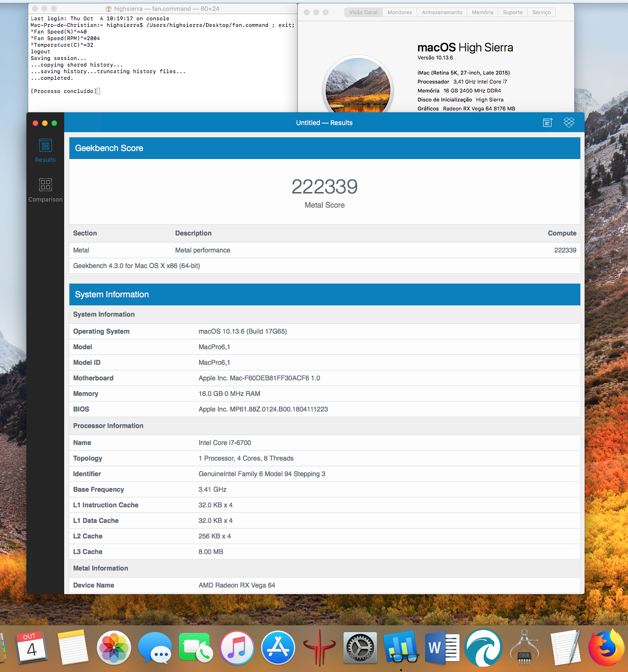
Task: Open the Memória tab
Action: click(x=482, y=12)
